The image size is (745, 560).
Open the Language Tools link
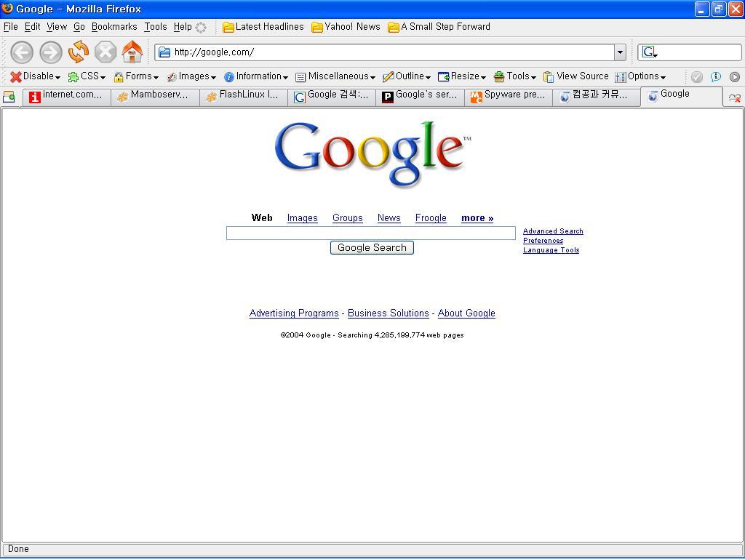551,250
